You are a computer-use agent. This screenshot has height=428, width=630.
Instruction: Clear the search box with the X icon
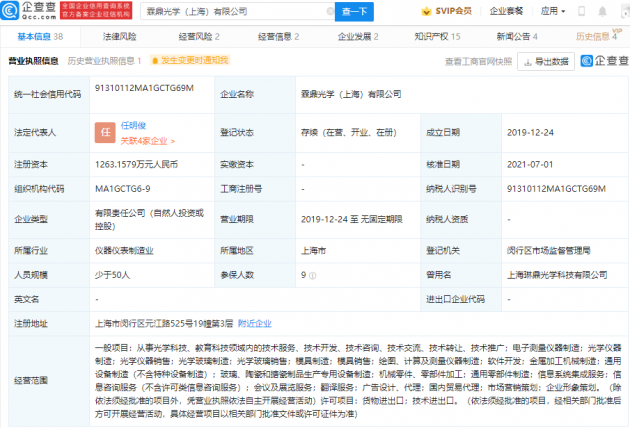(330, 11)
